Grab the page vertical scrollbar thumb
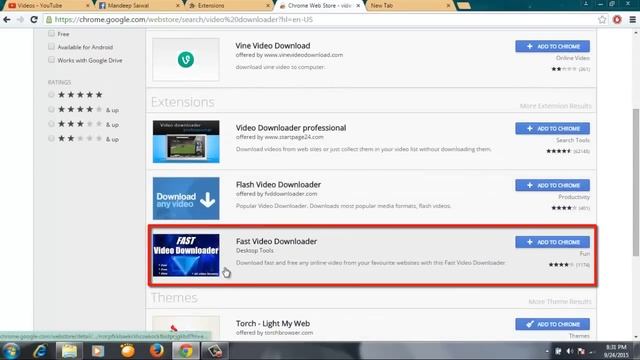640x360 pixels. (636, 183)
